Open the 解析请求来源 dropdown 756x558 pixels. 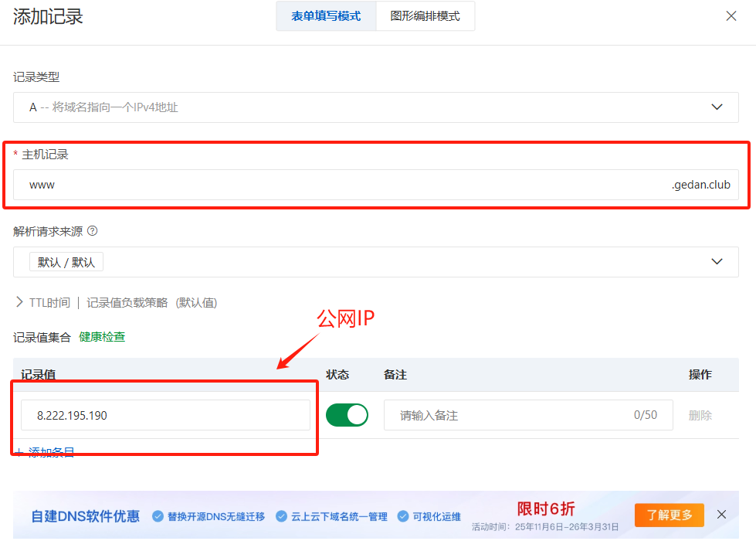(375, 262)
